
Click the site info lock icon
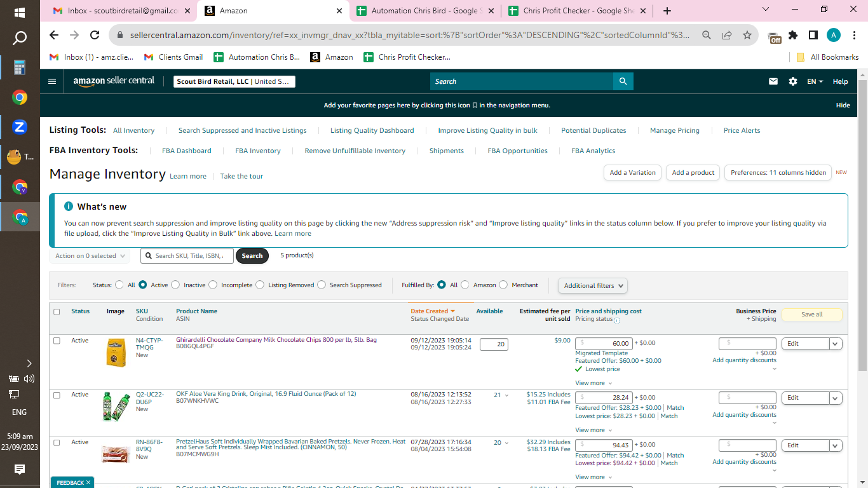[119, 35]
